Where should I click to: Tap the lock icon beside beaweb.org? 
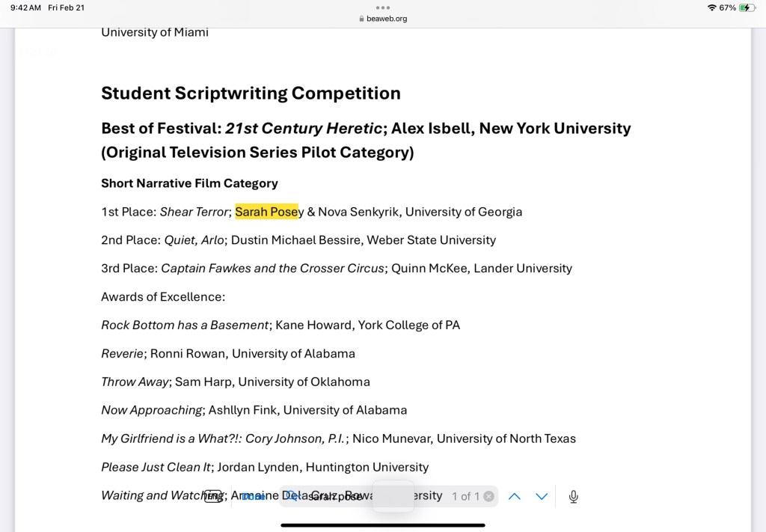click(x=361, y=19)
